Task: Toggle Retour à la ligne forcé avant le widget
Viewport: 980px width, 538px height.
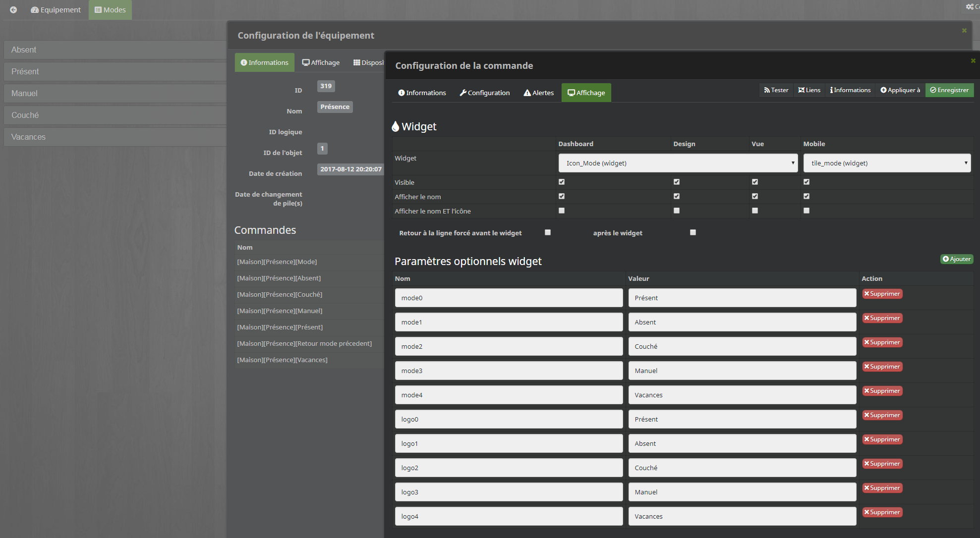Action: click(546, 232)
